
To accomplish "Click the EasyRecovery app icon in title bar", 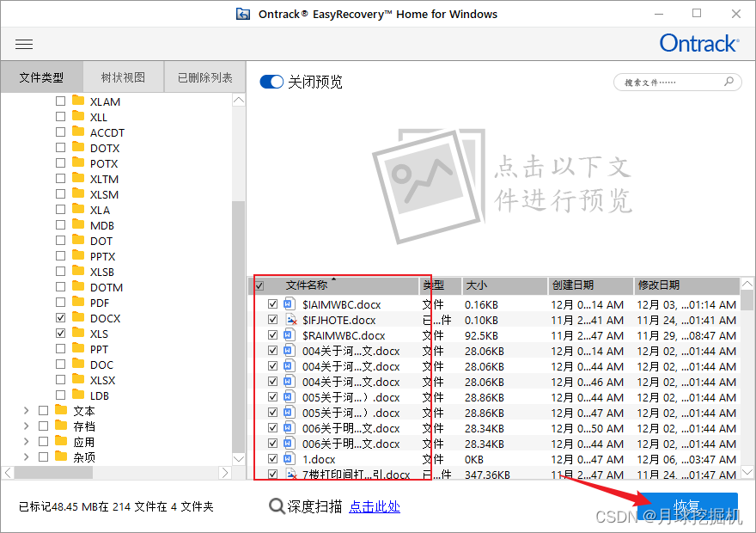I will point(243,14).
